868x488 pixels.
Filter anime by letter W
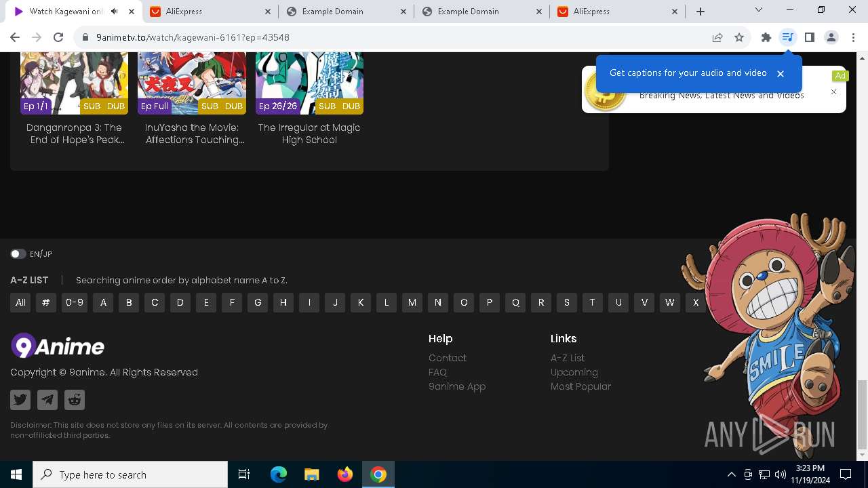[670, 302]
